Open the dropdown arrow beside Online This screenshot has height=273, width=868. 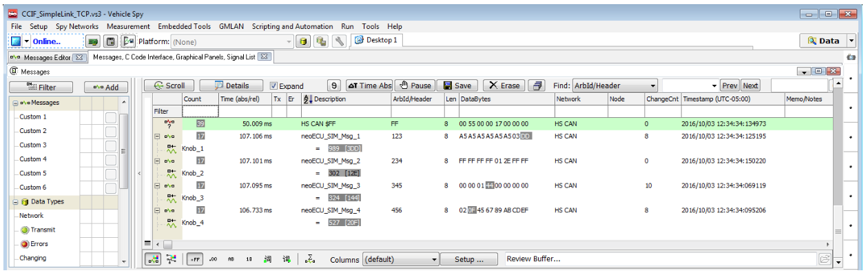tap(27, 41)
